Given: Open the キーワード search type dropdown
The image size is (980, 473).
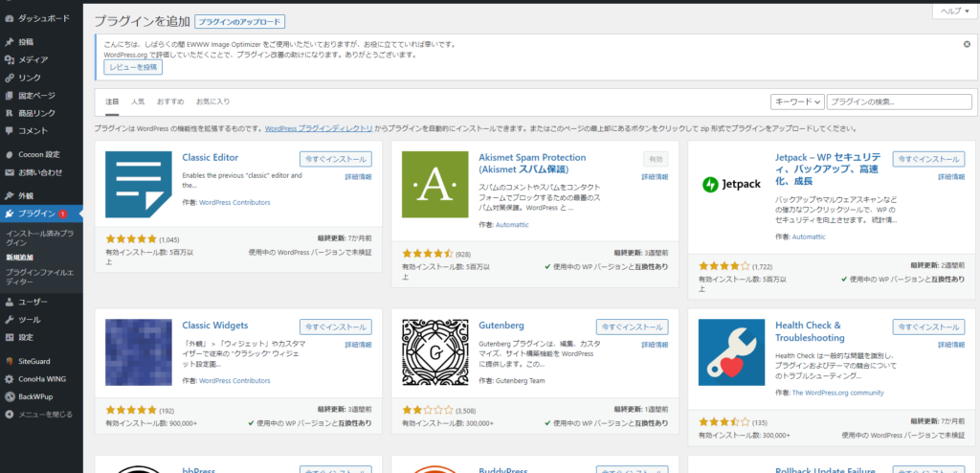Looking at the screenshot, I should tap(797, 102).
